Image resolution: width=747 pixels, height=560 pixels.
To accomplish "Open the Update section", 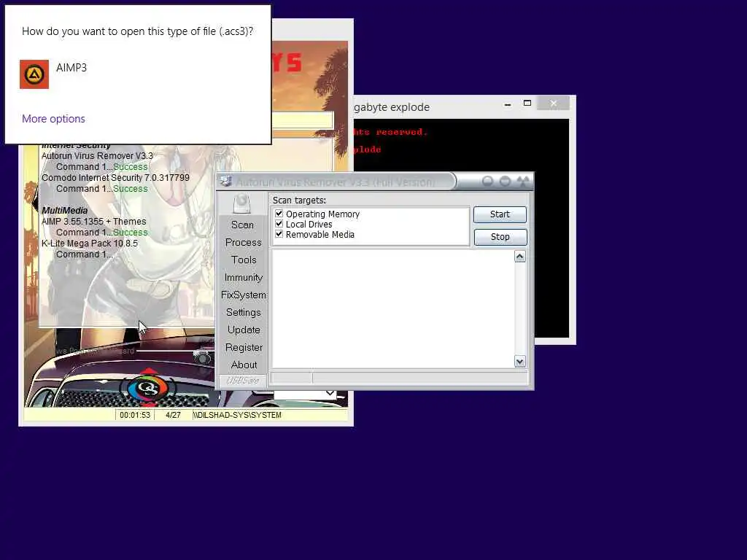I will tap(244, 330).
